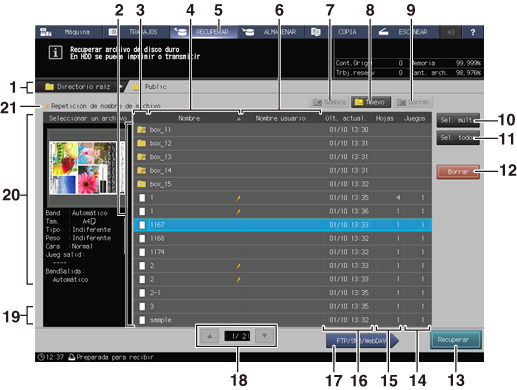Image resolution: width=517 pixels, height=390 pixels.
Task: Click the Hojas column header
Action: pyautogui.click(x=385, y=118)
